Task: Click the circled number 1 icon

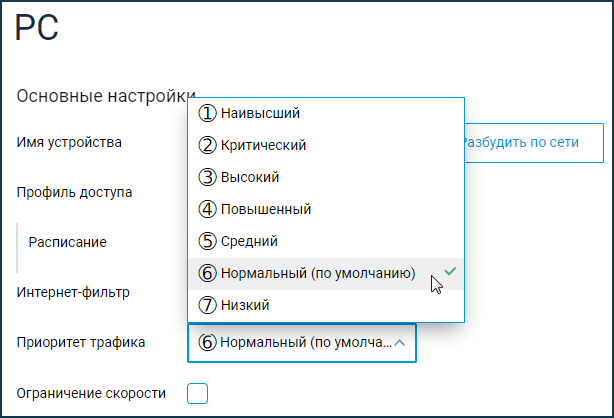Action: point(207,113)
